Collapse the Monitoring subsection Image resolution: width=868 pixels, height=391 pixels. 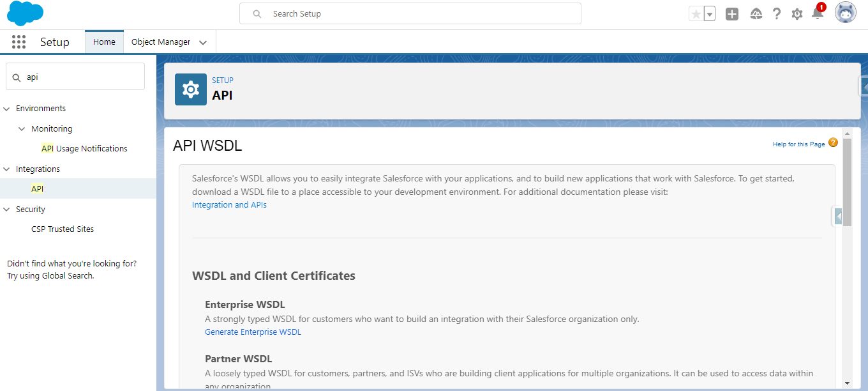pyautogui.click(x=22, y=129)
